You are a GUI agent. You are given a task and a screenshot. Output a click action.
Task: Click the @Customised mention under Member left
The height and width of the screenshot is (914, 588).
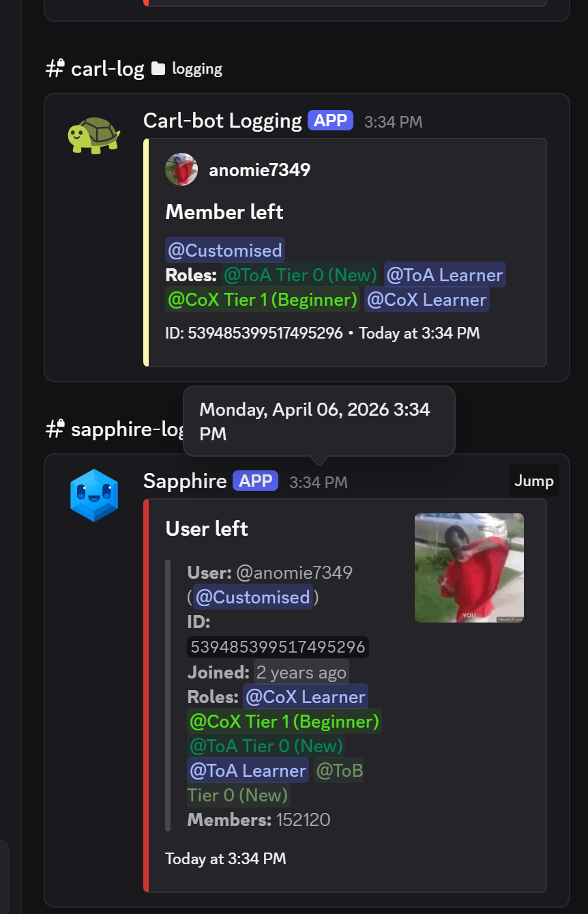[225, 251]
